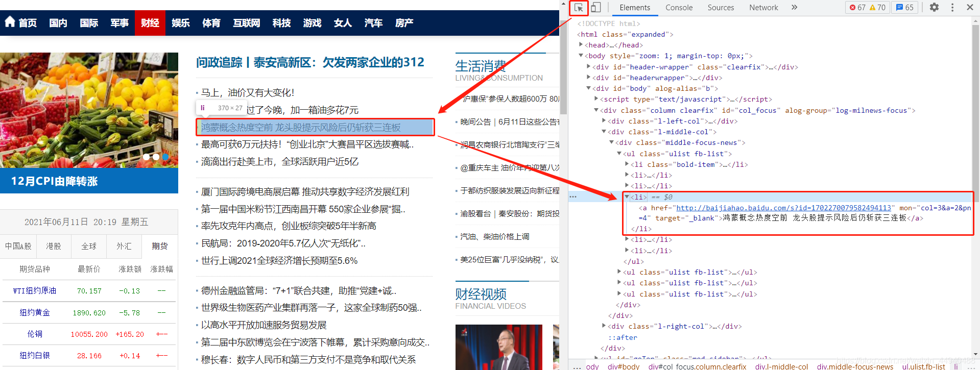This screenshot has width=980, height=370.
Task: Open the 体育 navigation item
Action: coord(211,23)
